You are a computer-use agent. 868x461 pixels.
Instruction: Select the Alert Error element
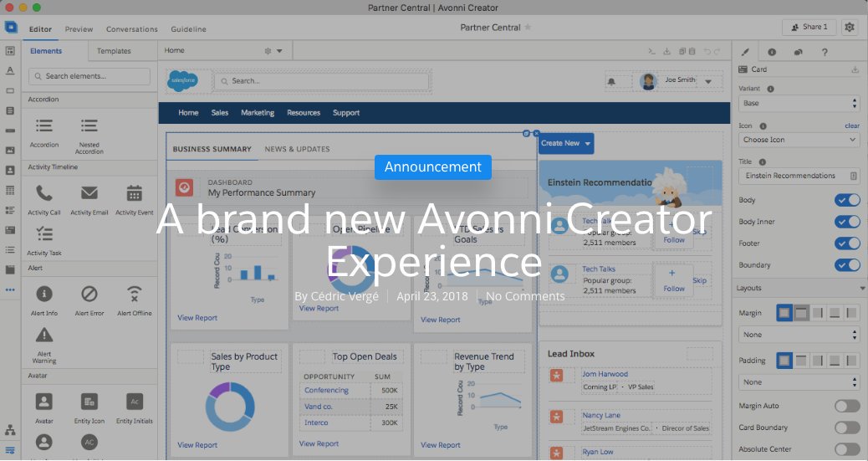click(x=89, y=301)
